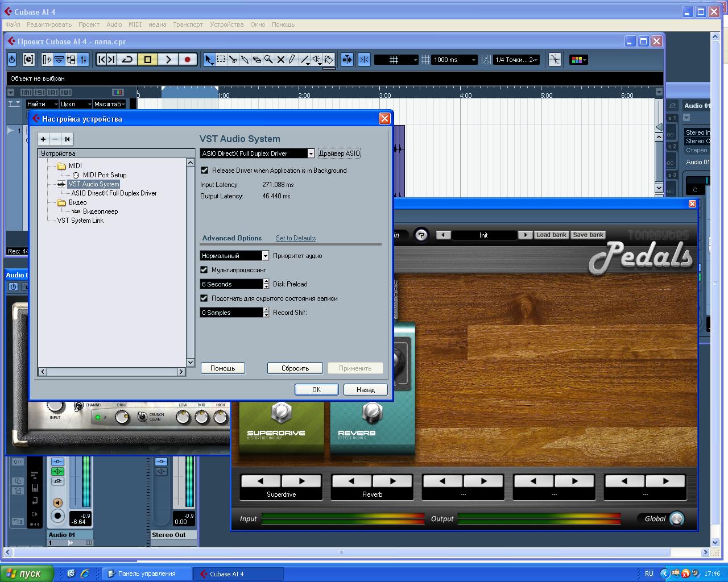Select the Glue tool
The height and width of the screenshot is (582, 728).
[x=245, y=60]
